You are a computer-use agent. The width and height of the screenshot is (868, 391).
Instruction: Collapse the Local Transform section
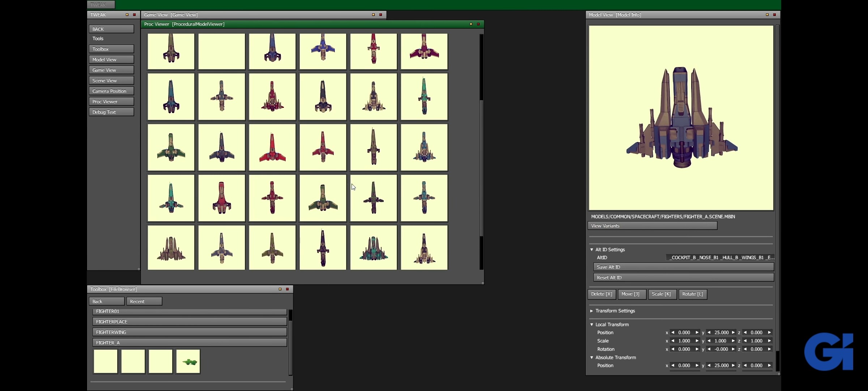[592, 325]
